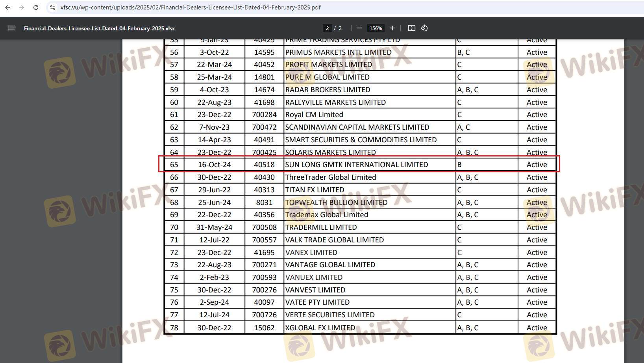
Task: Select VANEX LIMITED
Action: [311, 253]
